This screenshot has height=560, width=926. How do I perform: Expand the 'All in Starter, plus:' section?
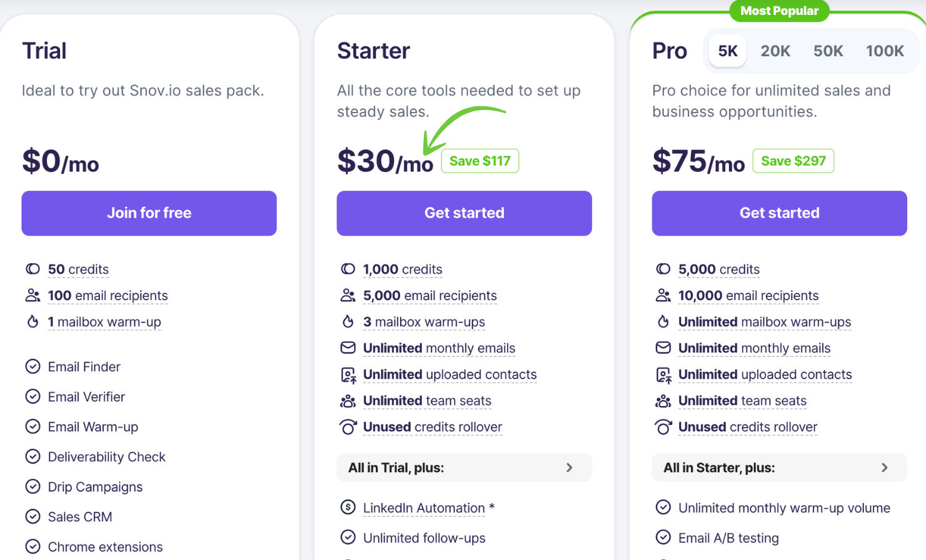[x=779, y=467]
